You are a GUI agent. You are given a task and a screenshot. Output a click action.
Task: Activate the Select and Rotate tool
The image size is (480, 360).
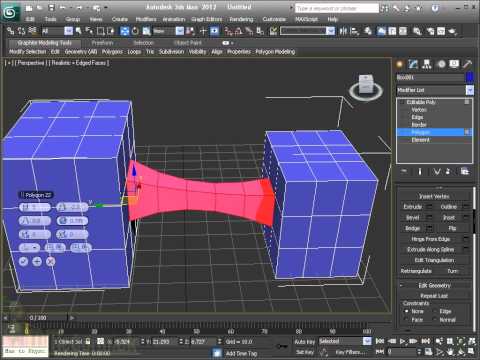[135, 31]
